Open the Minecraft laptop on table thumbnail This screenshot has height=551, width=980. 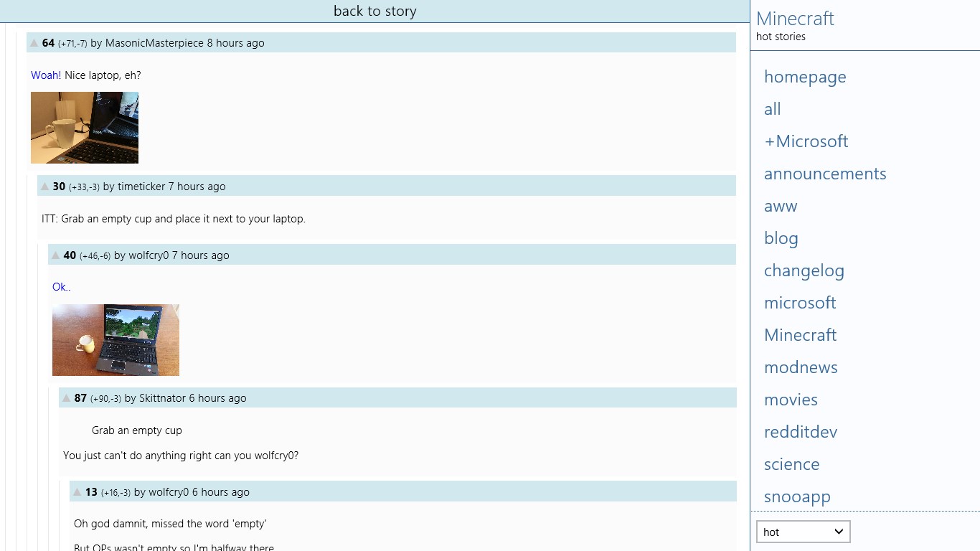pyautogui.click(x=116, y=340)
